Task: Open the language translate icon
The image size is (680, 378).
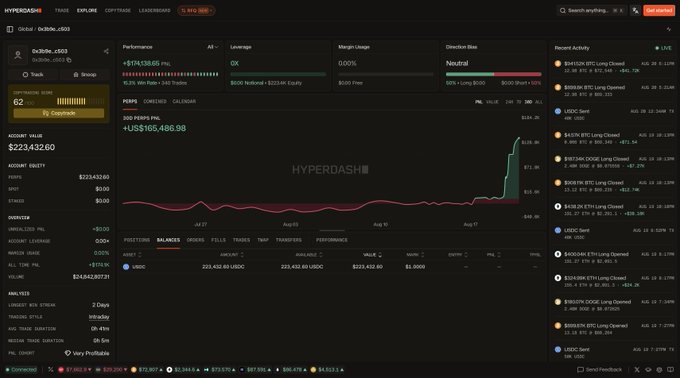Action: click(635, 10)
